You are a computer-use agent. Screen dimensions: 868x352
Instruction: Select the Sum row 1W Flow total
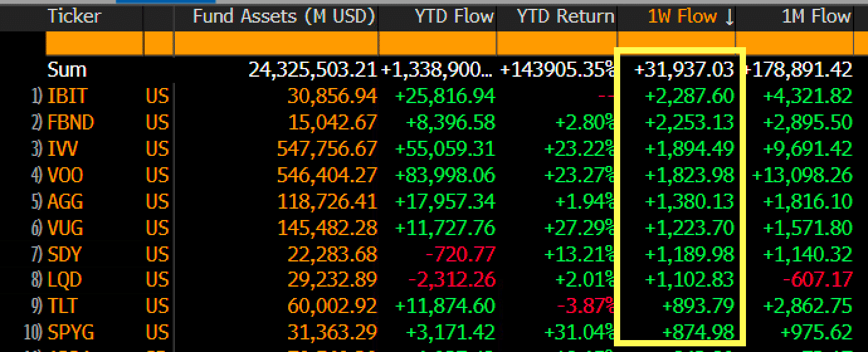point(684,69)
